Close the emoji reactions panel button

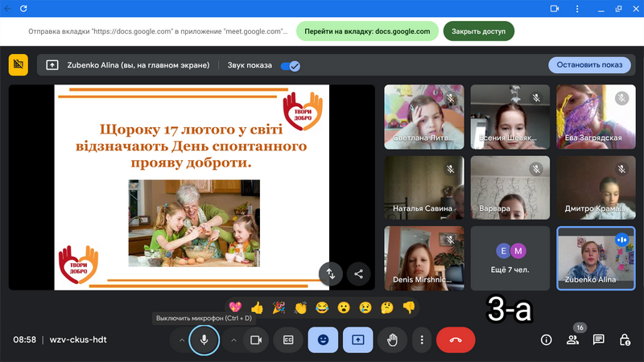pyautogui.click(x=323, y=339)
